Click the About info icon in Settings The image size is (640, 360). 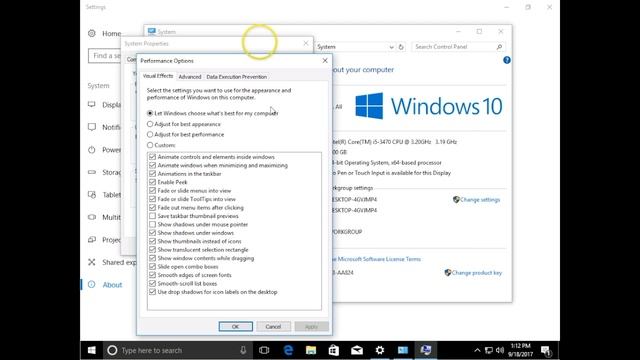coord(92,284)
